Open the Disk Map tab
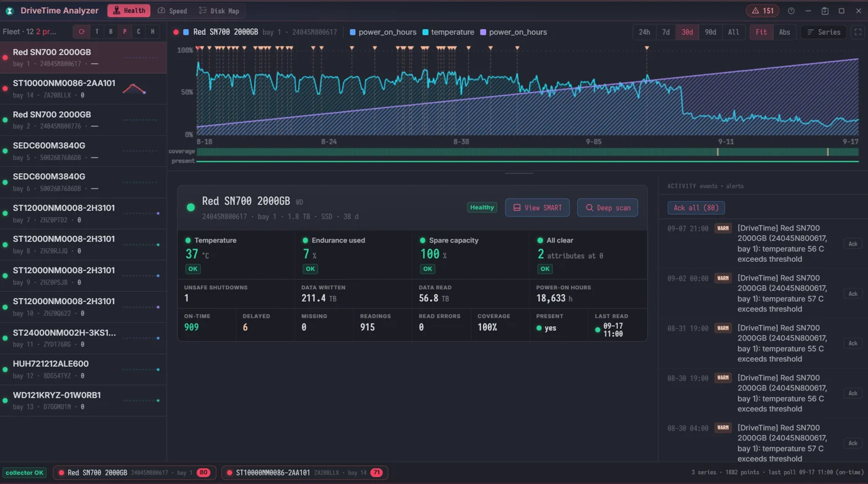The width and height of the screenshot is (868, 484). tap(219, 11)
